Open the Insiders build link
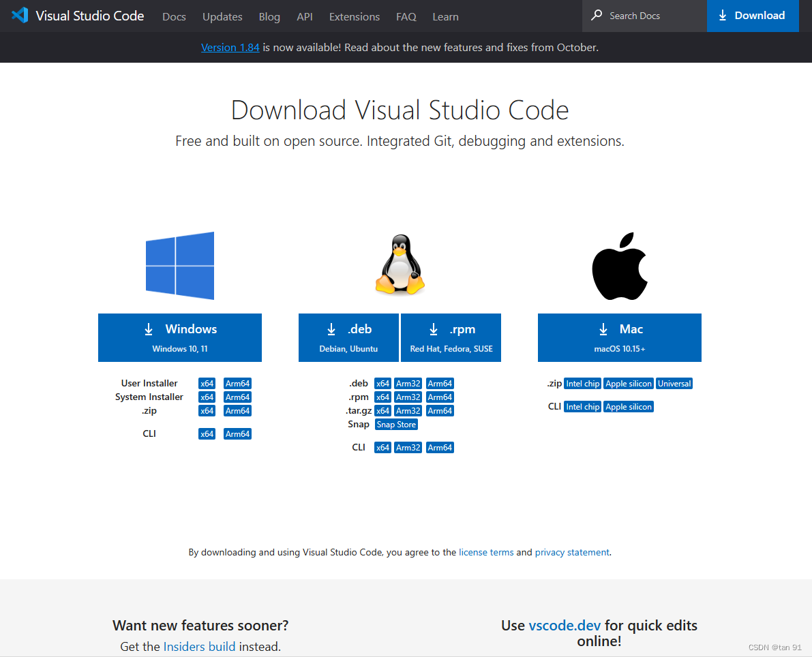Screen dimensions: 812x657 (x=199, y=647)
